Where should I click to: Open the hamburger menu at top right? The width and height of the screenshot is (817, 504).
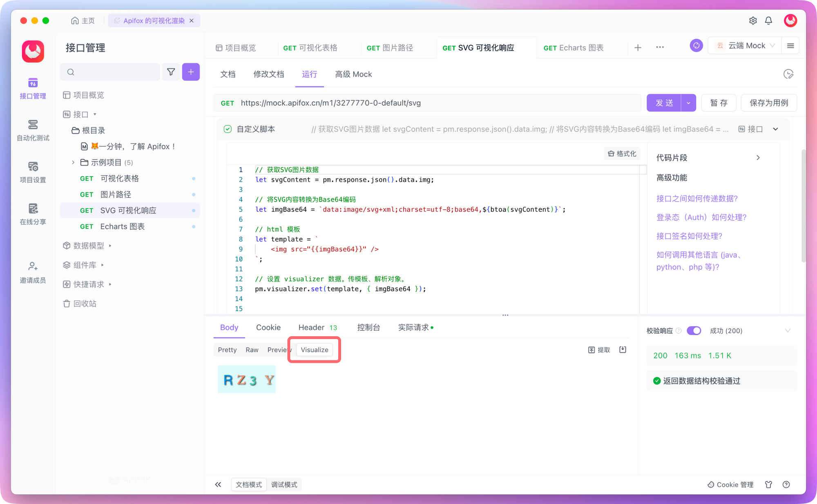(x=790, y=46)
